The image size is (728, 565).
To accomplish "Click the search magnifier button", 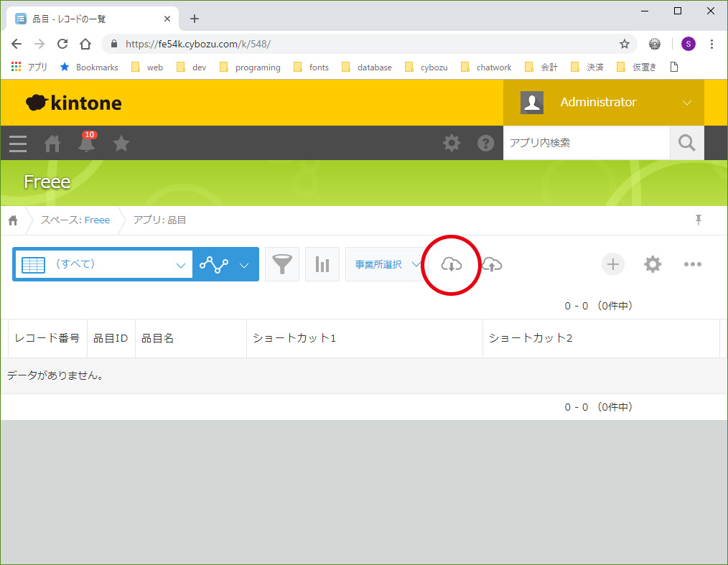I will [686, 143].
